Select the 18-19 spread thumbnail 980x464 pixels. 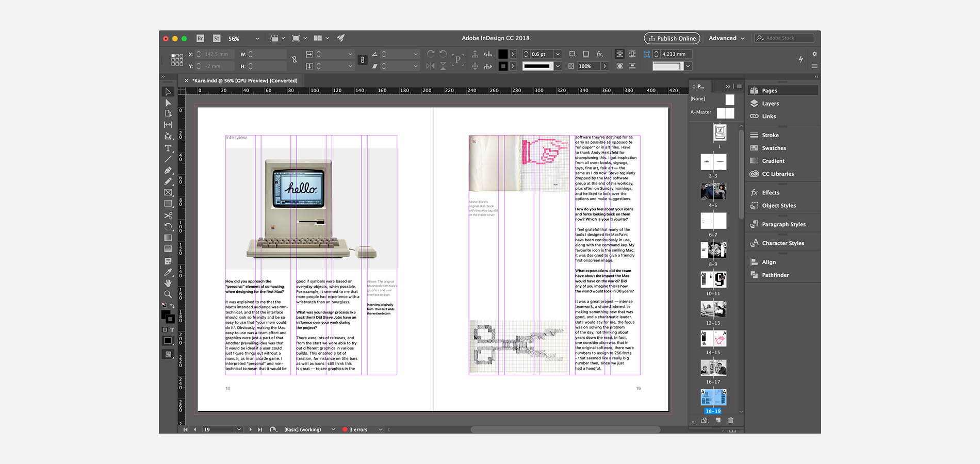pyautogui.click(x=713, y=397)
